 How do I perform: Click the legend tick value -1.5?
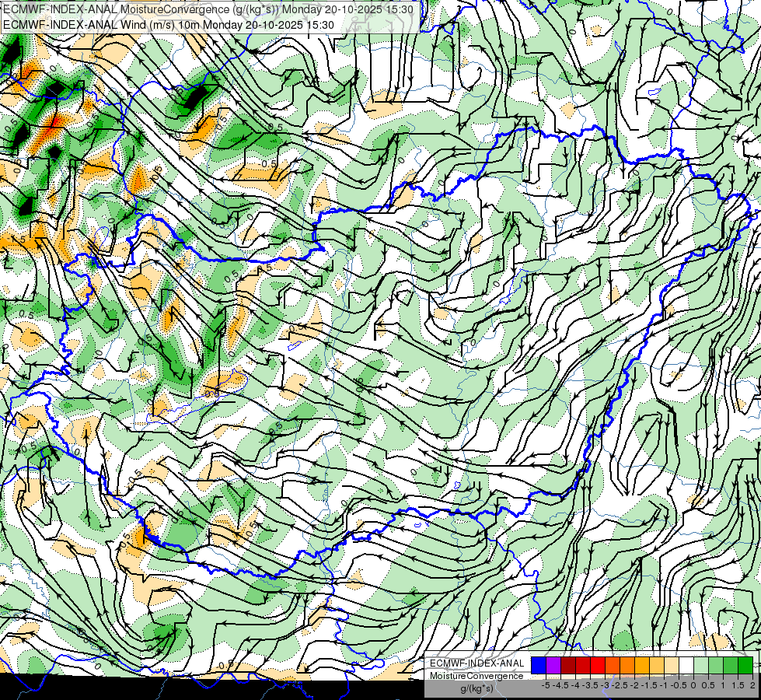[x=649, y=685]
